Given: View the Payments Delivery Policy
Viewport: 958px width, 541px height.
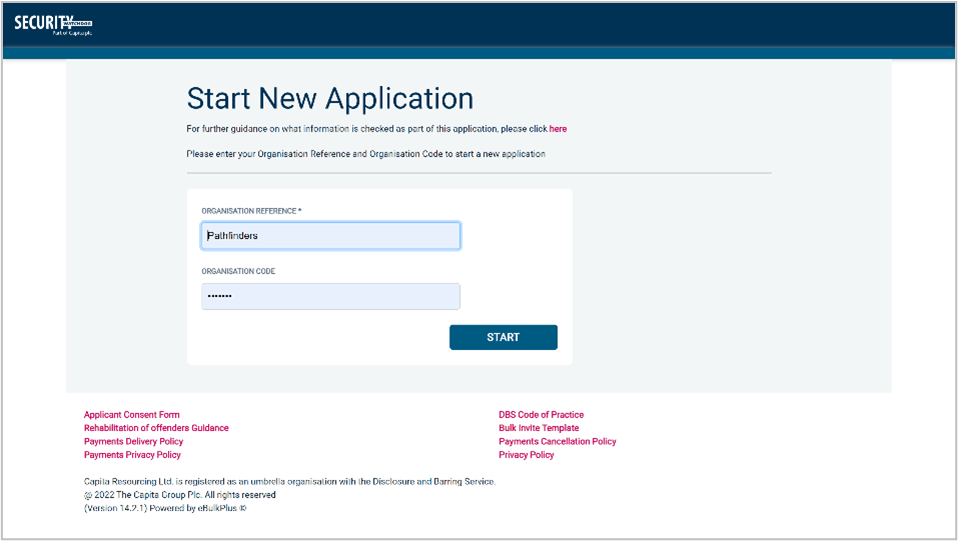Looking at the screenshot, I should pyautogui.click(x=133, y=441).
